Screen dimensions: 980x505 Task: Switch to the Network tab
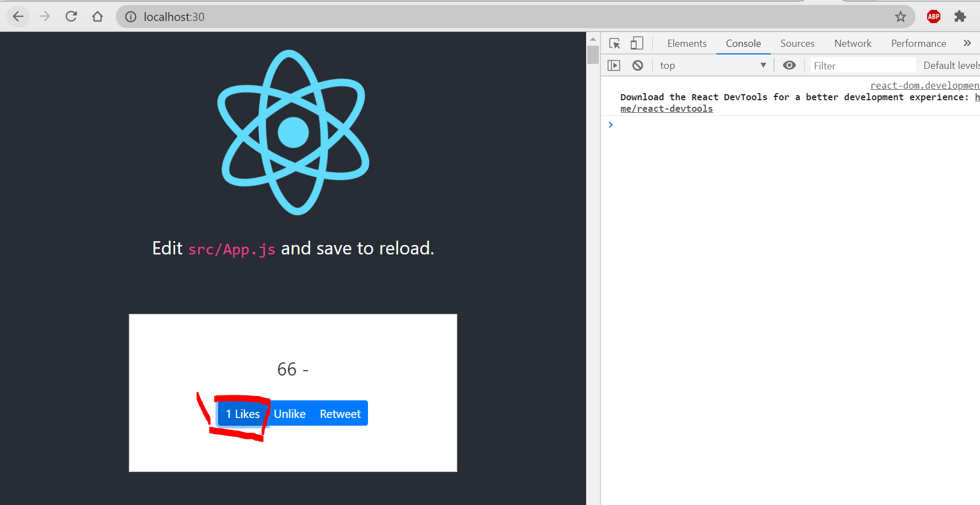click(853, 44)
